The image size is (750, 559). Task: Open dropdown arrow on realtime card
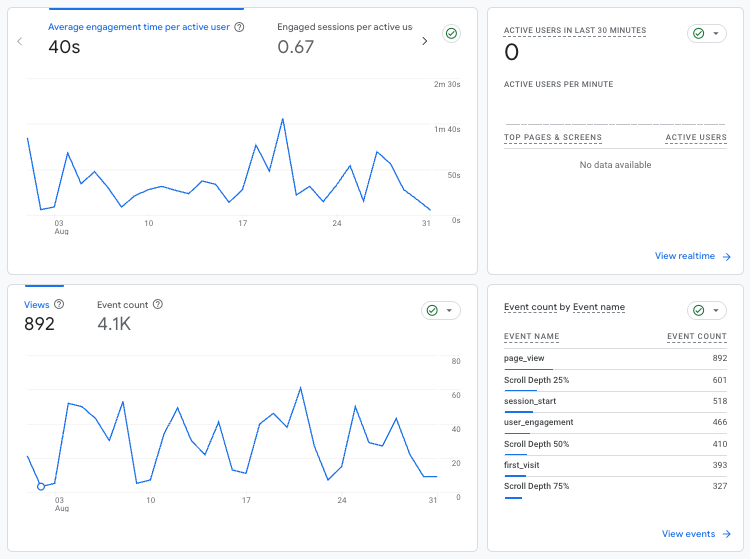pos(716,34)
